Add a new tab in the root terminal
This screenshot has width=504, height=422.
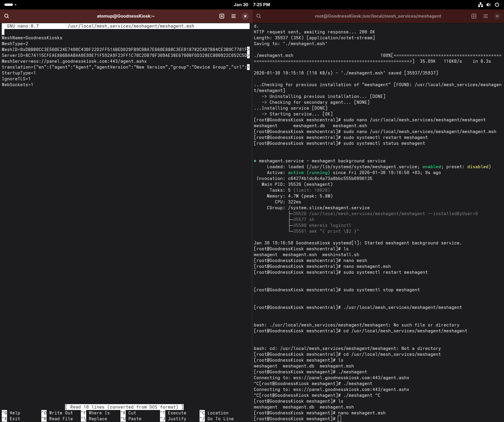pos(474,16)
